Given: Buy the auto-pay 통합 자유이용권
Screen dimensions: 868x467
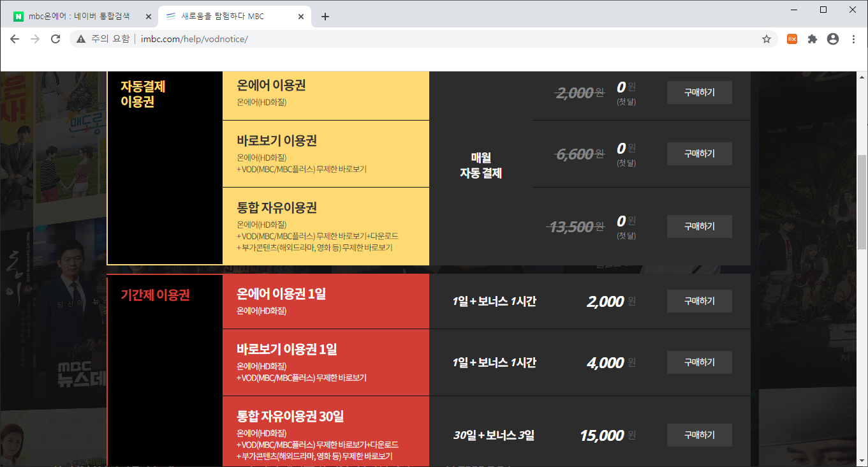Looking at the screenshot, I should click(700, 226).
